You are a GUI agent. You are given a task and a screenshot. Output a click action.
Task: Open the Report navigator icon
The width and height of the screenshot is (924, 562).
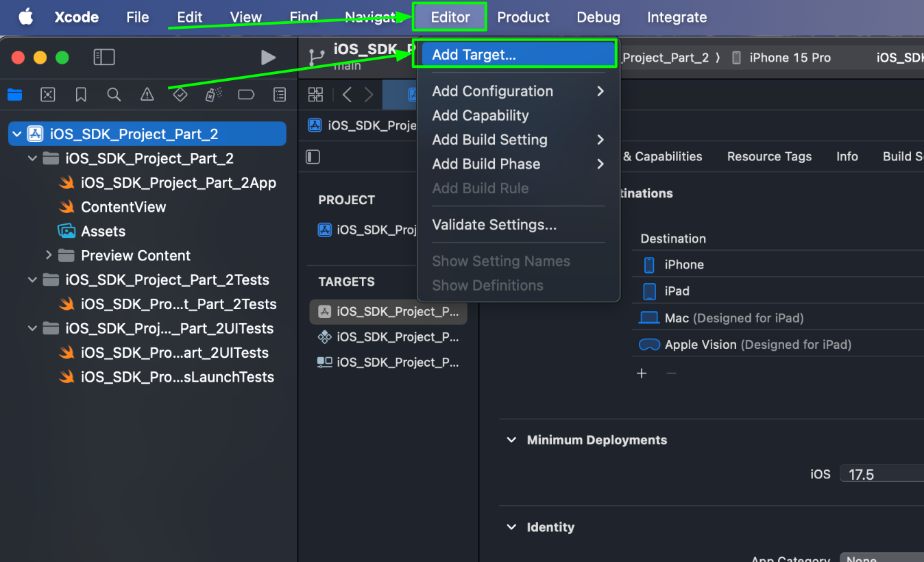click(x=280, y=95)
